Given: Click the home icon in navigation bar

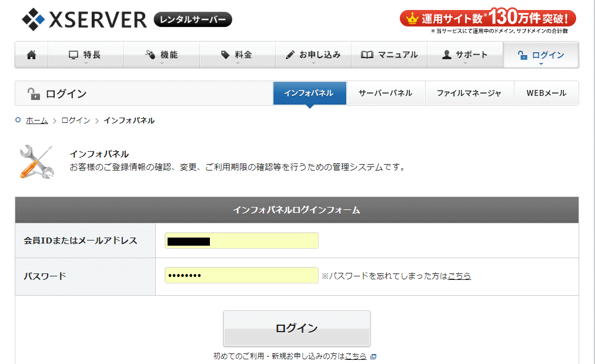Looking at the screenshot, I should 32,55.
